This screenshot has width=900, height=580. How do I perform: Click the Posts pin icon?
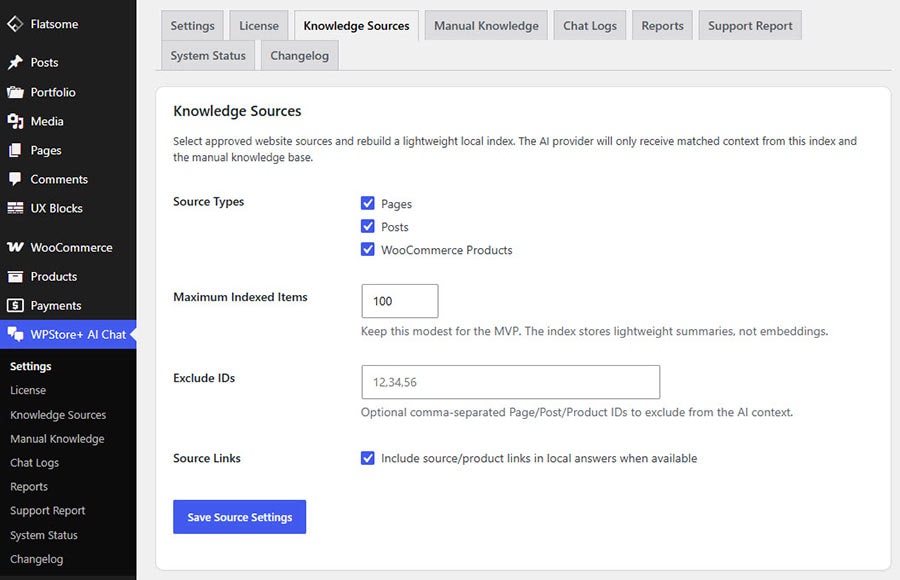pyautogui.click(x=15, y=62)
